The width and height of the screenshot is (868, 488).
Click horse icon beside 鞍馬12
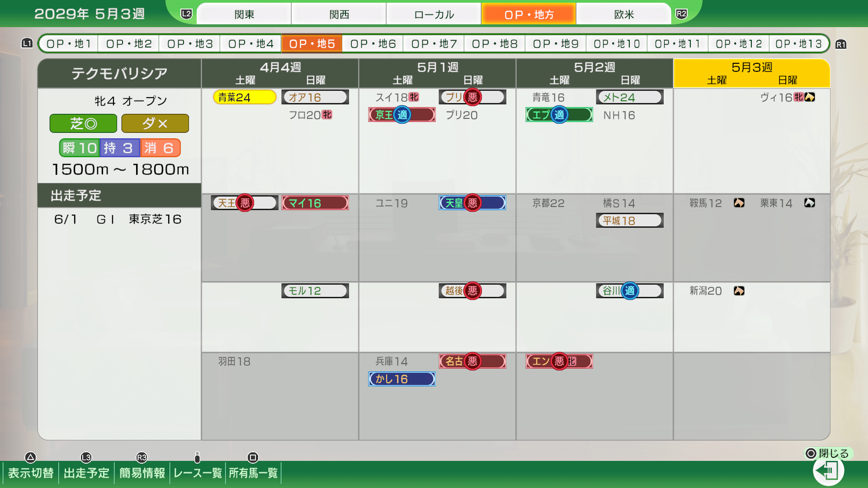tap(739, 203)
